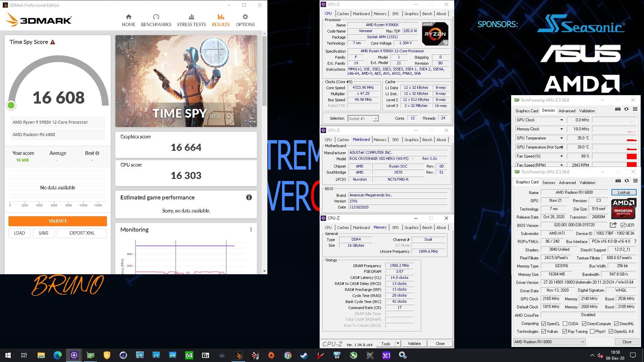Click refresh icon in GPU-Z Sensors window

pos(626,109)
